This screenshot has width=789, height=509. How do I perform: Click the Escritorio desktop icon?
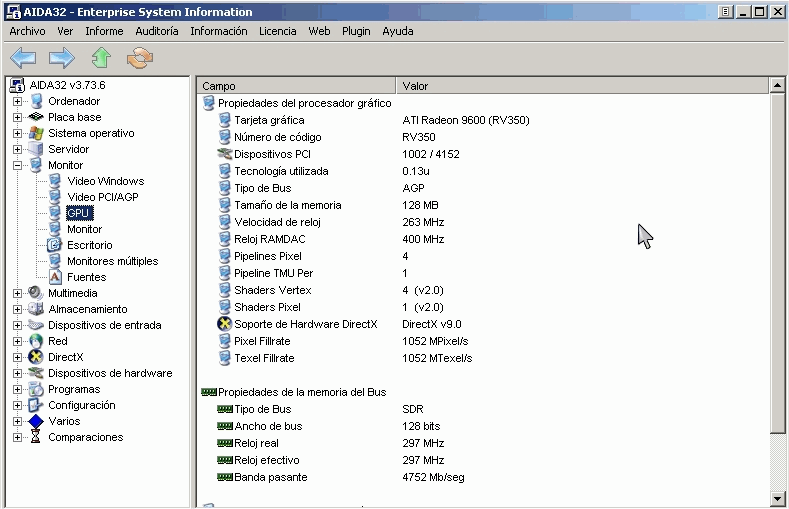(54, 245)
